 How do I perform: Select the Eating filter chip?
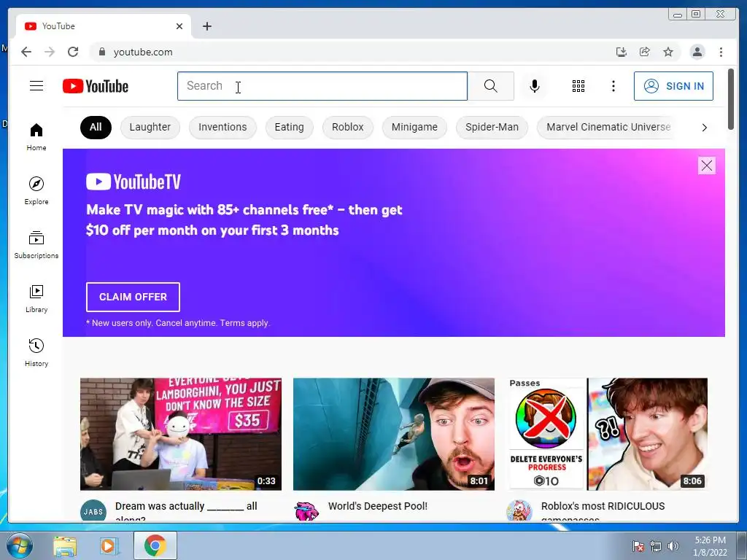click(289, 127)
